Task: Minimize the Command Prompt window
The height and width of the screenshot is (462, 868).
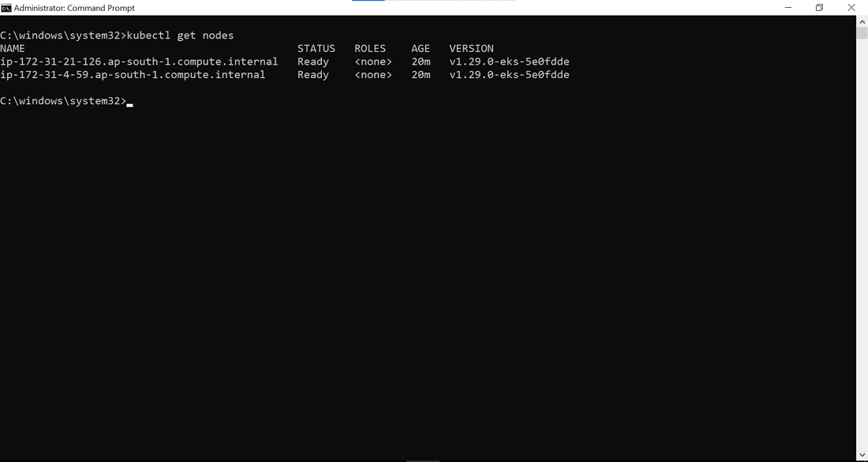Action: click(788, 8)
